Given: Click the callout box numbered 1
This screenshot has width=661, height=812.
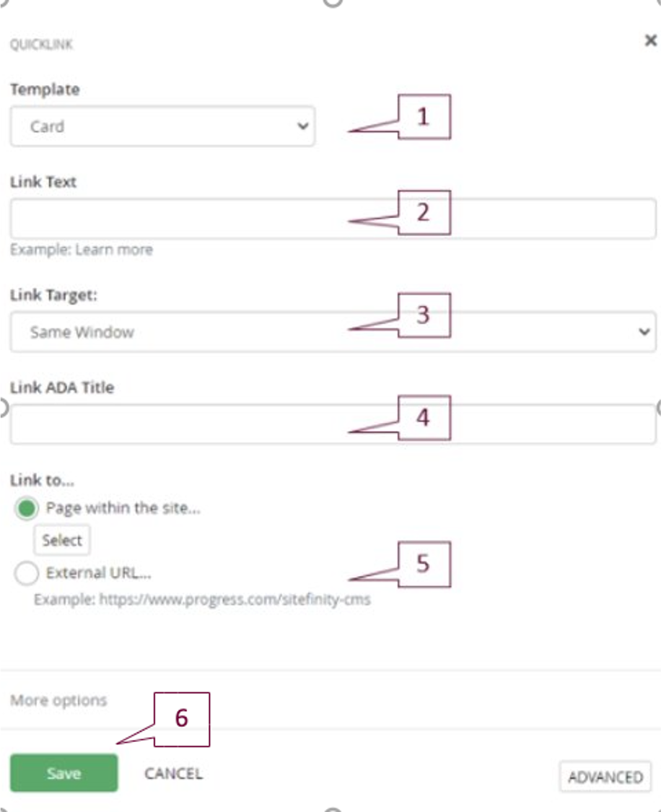Looking at the screenshot, I should pos(424,116).
